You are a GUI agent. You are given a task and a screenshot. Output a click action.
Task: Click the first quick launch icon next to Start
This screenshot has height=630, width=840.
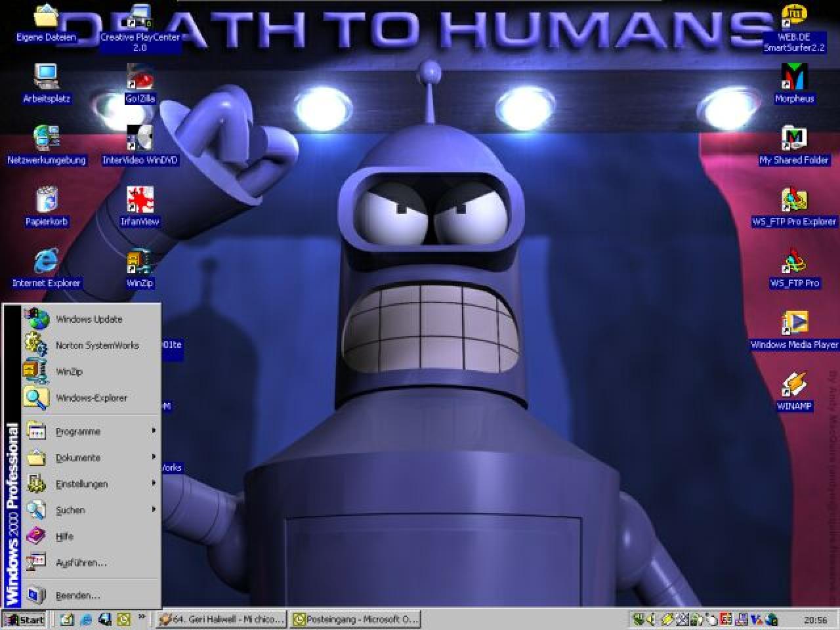click(x=67, y=619)
